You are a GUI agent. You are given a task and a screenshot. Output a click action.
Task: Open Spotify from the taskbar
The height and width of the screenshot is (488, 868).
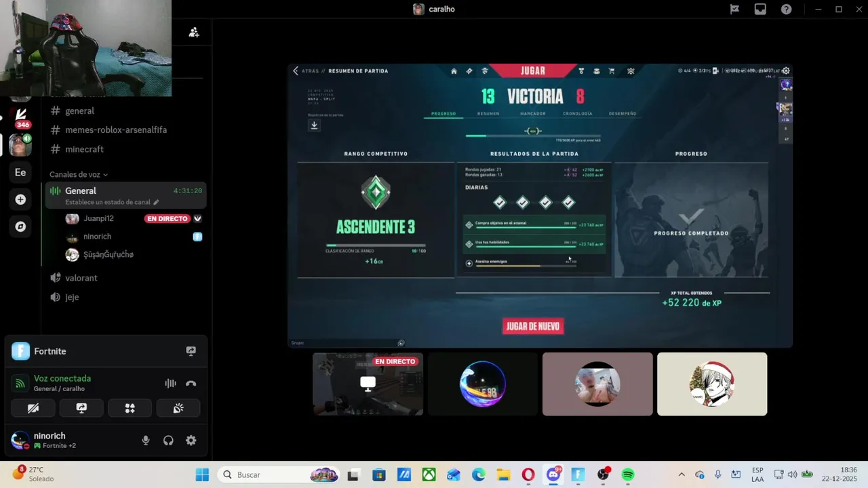[x=628, y=474]
